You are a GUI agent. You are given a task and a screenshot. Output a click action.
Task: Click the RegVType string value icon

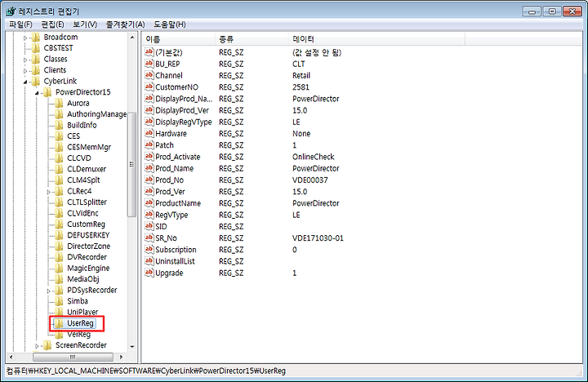click(149, 215)
